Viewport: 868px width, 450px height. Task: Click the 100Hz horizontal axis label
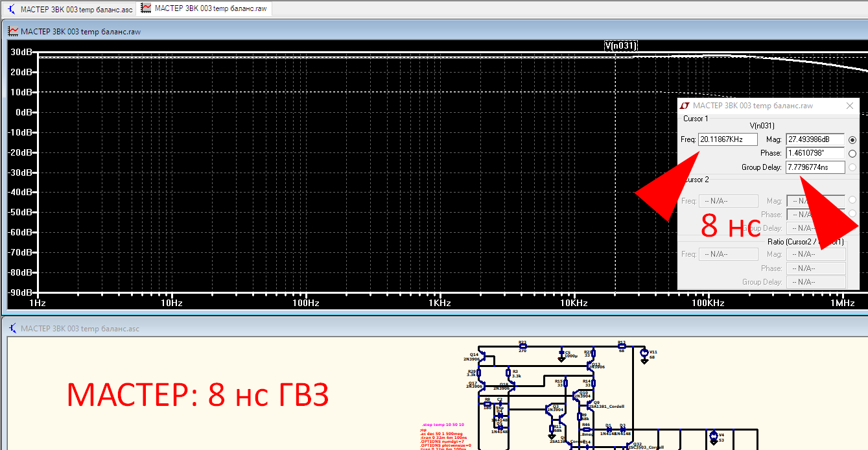pos(305,303)
